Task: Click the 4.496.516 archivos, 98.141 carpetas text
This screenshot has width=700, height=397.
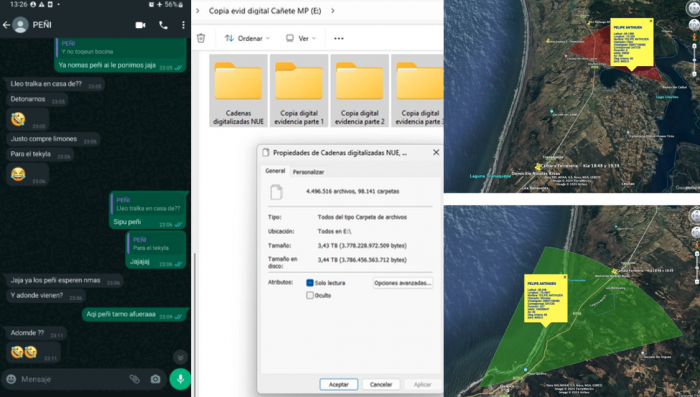Action: (x=353, y=191)
